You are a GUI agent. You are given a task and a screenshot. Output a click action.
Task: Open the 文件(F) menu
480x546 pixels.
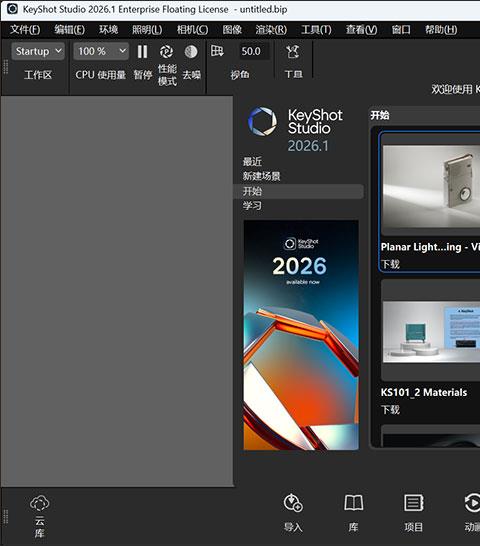point(25,30)
